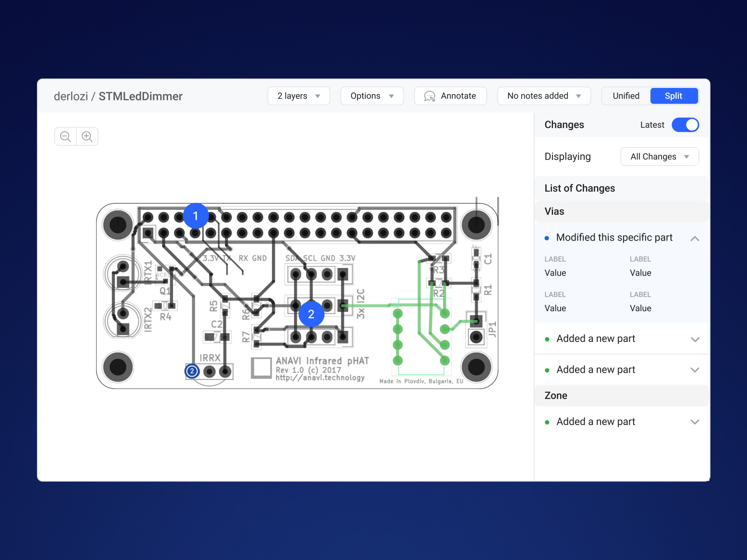Click the green dot under the Zone section
Viewport: 747px width, 560px height.
coord(547,422)
